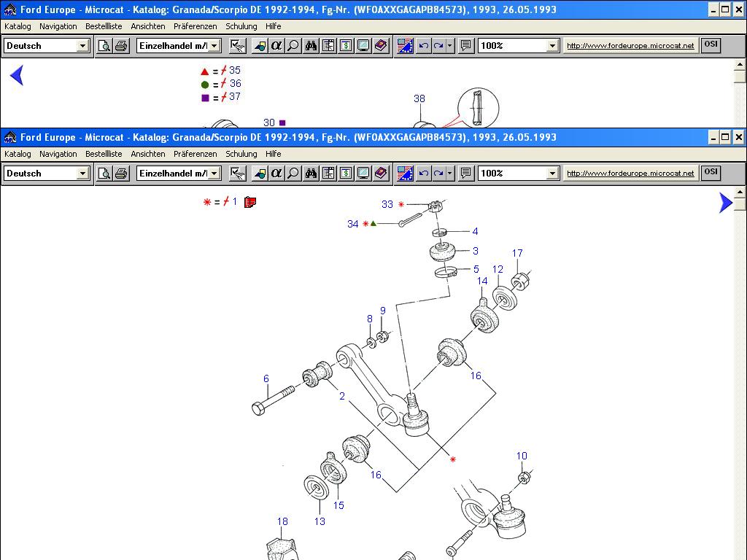
Task: Click the colored shapes icon in the front window
Action: pyautogui.click(x=259, y=174)
